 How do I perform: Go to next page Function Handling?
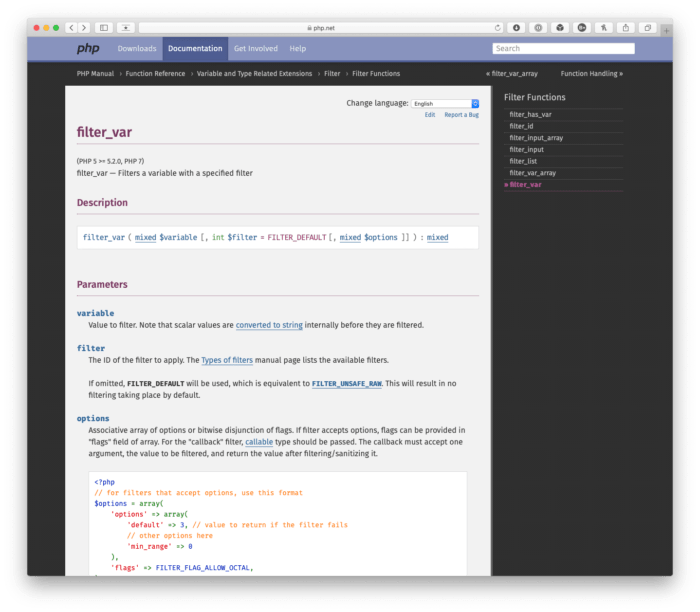tap(592, 74)
